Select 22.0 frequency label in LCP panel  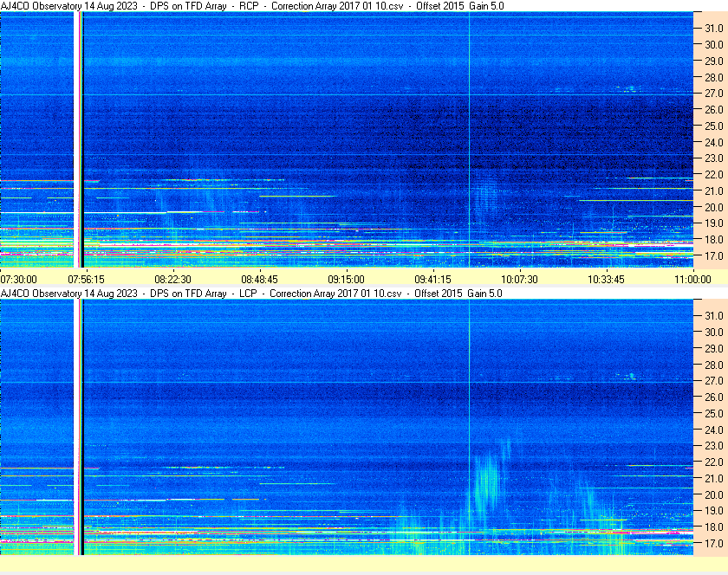(x=714, y=462)
